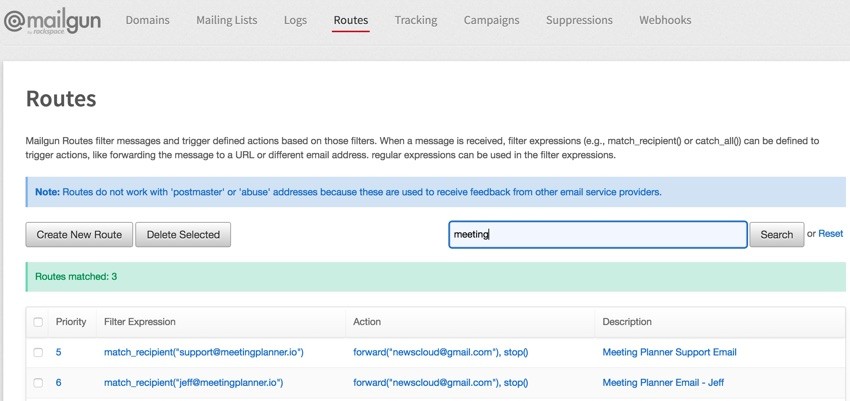
Task: Click the forward action for support route
Action: (x=441, y=352)
